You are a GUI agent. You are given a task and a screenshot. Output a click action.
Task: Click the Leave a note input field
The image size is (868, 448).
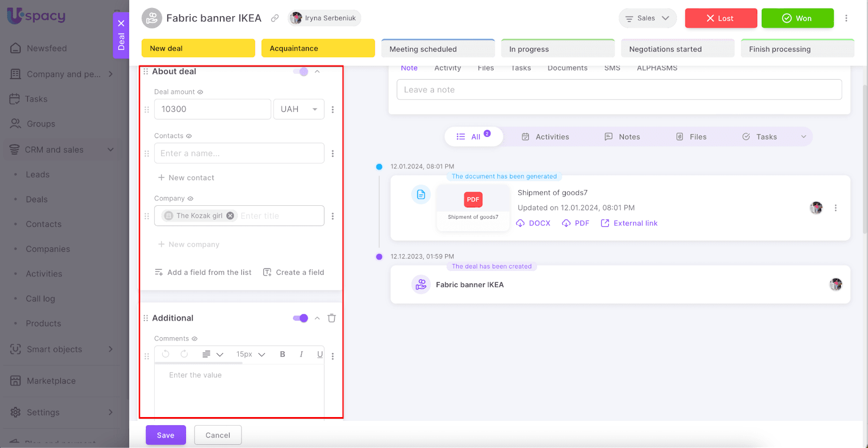click(619, 90)
